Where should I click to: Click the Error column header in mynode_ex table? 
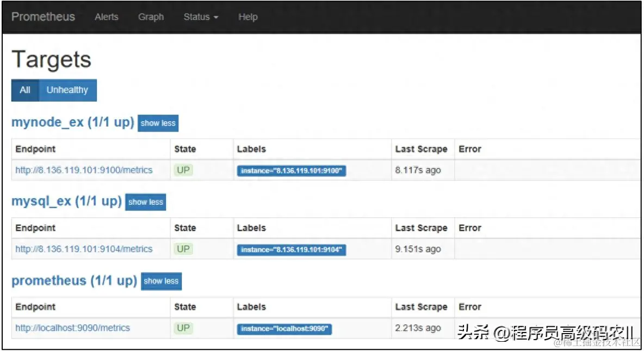pos(470,149)
